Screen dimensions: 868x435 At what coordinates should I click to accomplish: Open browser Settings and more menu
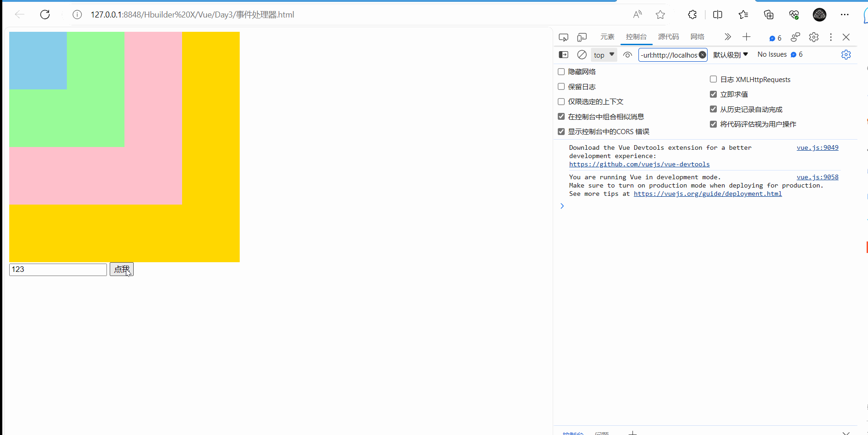(844, 15)
